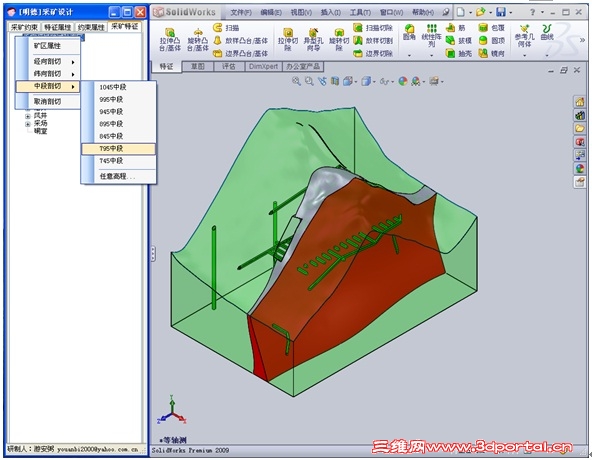Select the 边界切除 boundary cut tool
The image size is (592, 460).
pos(373,53)
